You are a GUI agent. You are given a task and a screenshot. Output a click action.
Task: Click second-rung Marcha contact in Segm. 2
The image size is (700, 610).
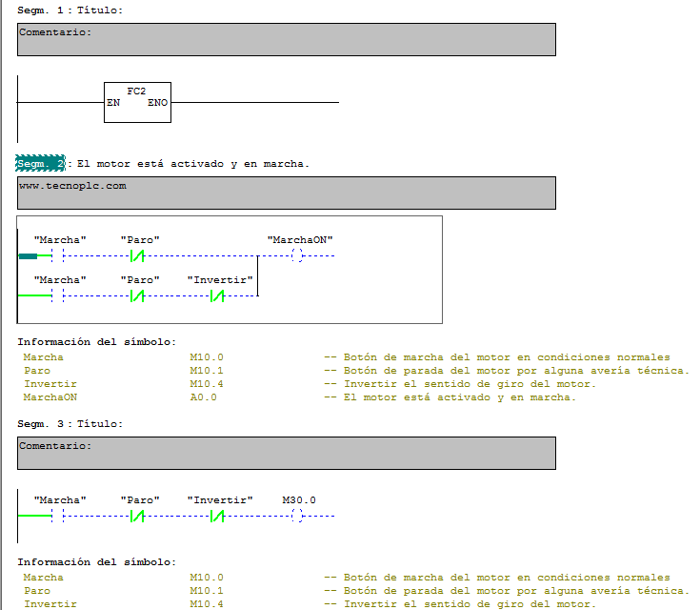coord(58,296)
